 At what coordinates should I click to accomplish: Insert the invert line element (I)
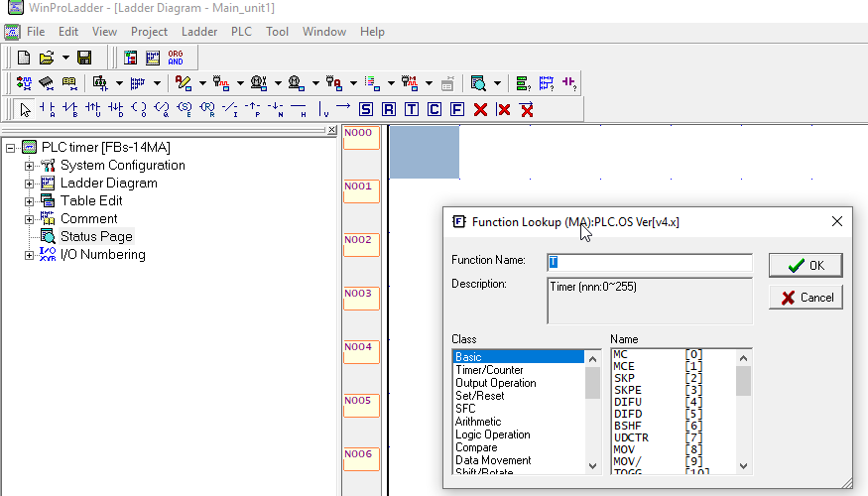230,109
